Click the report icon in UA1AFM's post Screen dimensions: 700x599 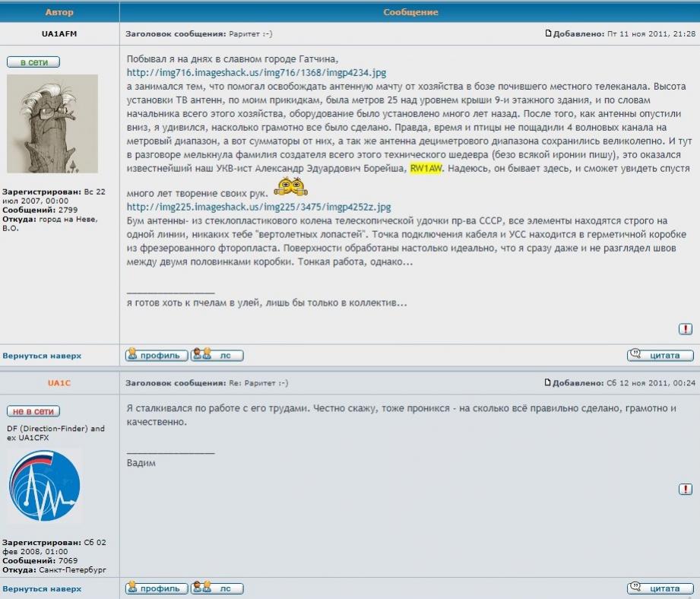pyautogui.click(x=685, y=329)
